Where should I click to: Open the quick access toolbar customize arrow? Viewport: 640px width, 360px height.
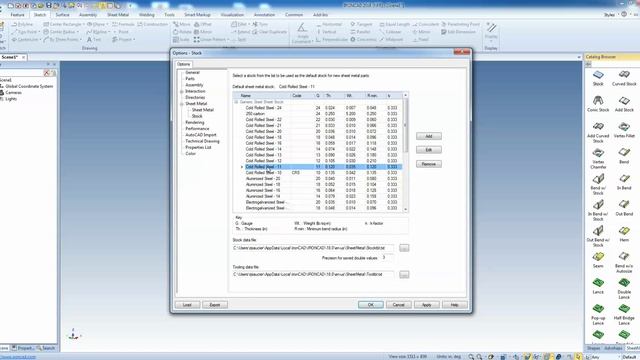pos(130,6)
